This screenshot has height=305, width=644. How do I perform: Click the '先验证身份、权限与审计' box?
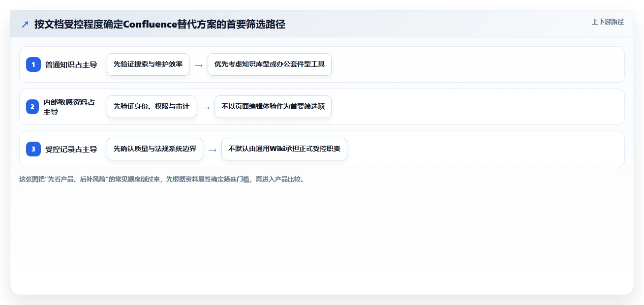pos(152,107)
